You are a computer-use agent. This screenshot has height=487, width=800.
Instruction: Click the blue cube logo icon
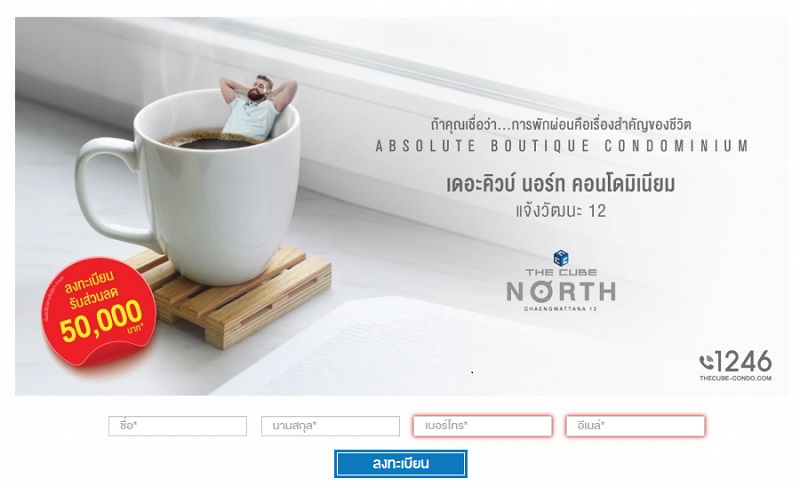click(561, 258)
